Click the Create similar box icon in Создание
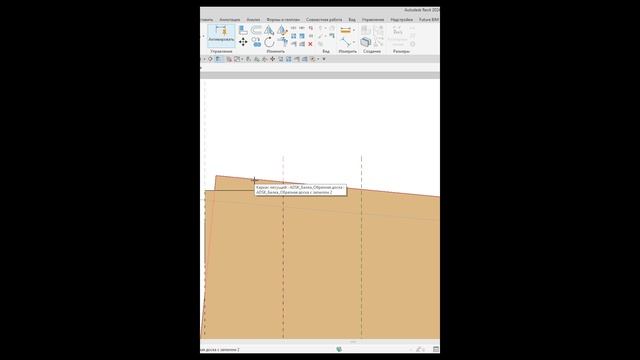 click(365, 42)
